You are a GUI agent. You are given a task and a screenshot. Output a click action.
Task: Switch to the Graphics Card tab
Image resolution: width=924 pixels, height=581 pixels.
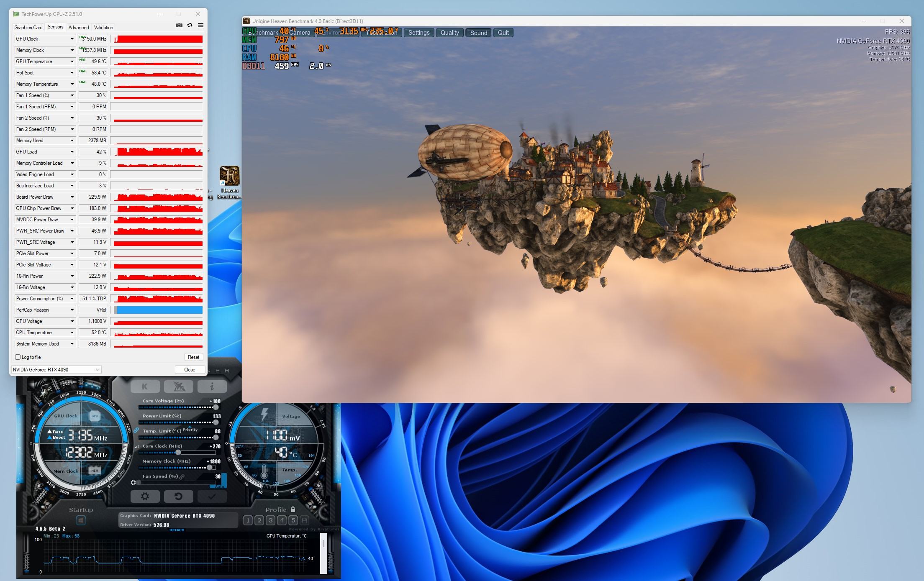coord(28,28)
